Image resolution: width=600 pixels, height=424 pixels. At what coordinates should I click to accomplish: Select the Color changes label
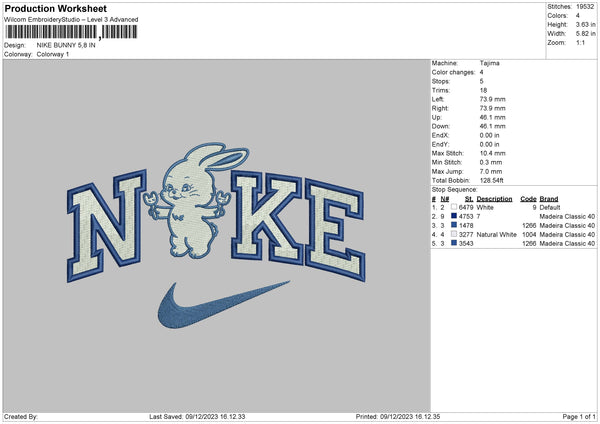(x=453, y=72)
